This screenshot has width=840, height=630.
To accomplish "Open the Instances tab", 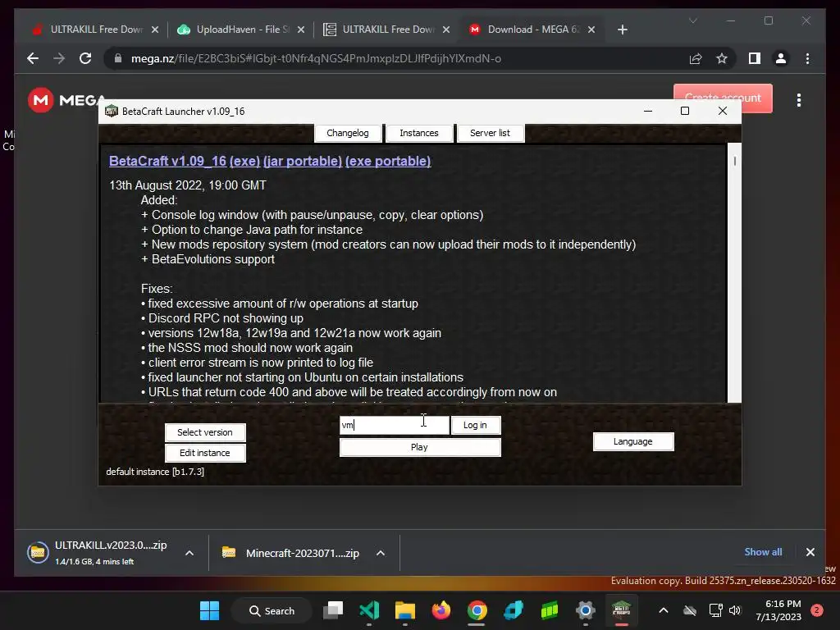I will click(x=419, y=133).
